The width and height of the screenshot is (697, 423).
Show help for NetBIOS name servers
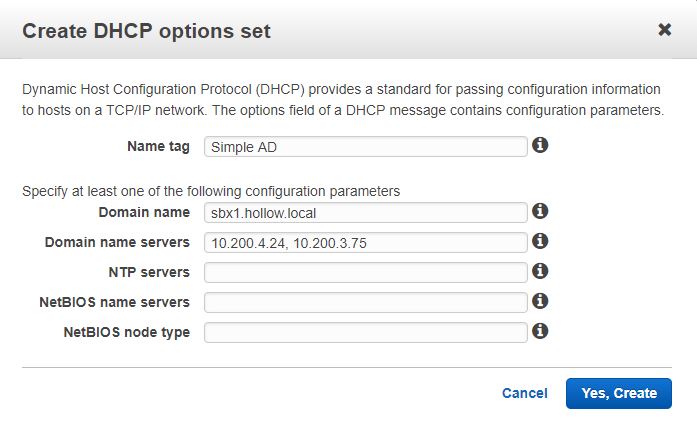pyautogui.click(x=540, y=301)
